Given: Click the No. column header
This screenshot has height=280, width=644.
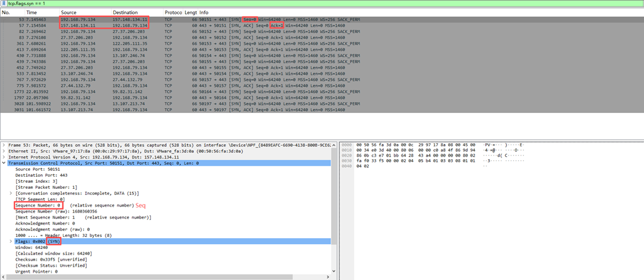Looking at the screenshot, I should 7,12.
